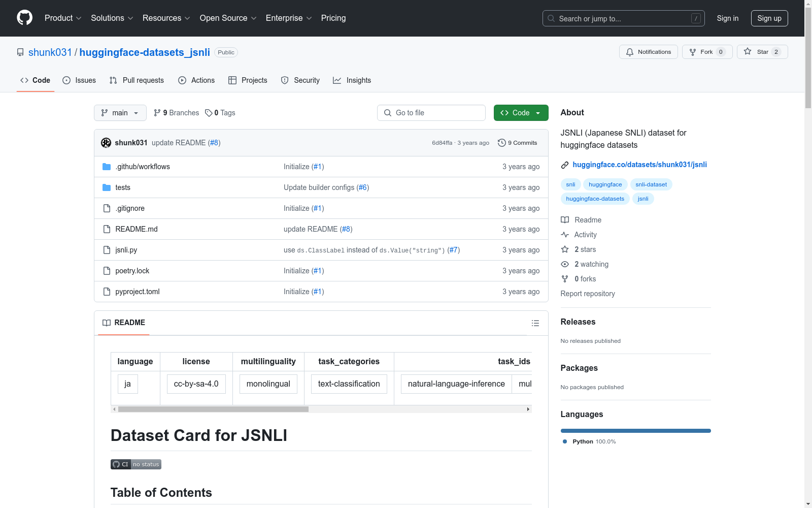Switch to the Insights tab
The width and height of the screenshot is (812, 508).
pos(352,80)
